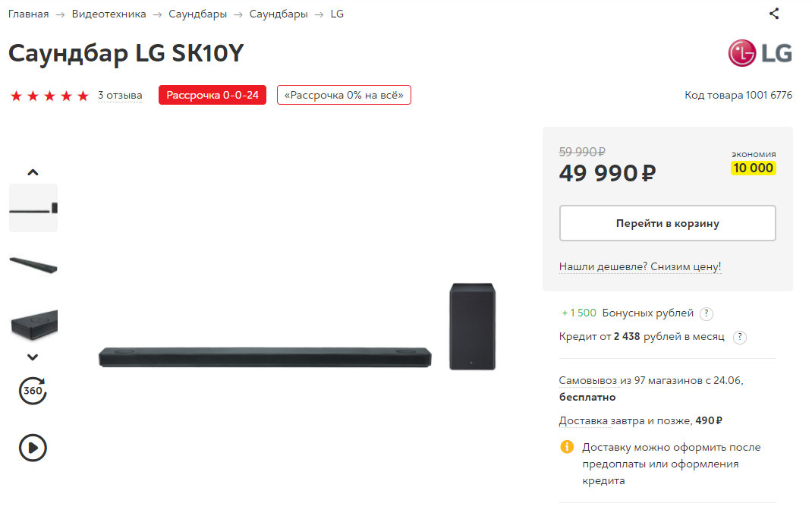Screen dimensions: 812x516
Task: Select the second angled soundbar thumbnail
Action: [33, 265]
